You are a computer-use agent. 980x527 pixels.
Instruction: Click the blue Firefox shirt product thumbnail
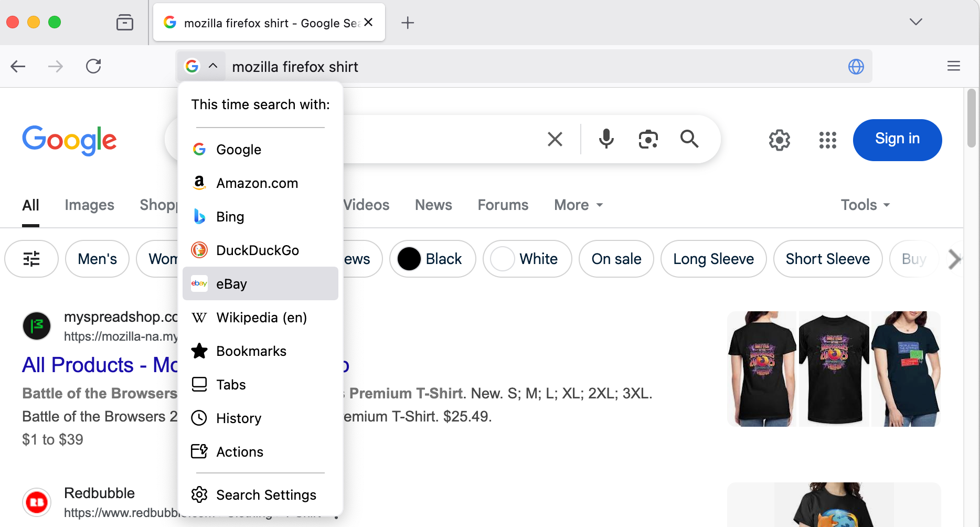905,368
